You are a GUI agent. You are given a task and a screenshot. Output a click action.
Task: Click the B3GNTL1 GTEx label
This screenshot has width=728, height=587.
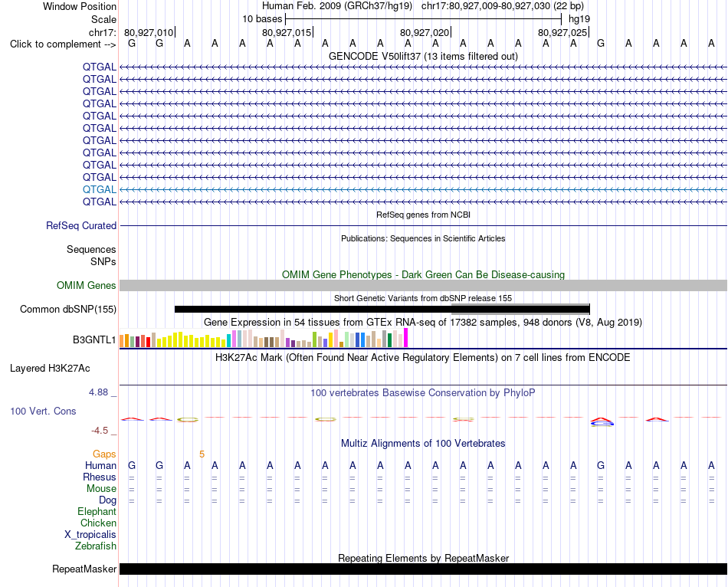click(94, 340)
